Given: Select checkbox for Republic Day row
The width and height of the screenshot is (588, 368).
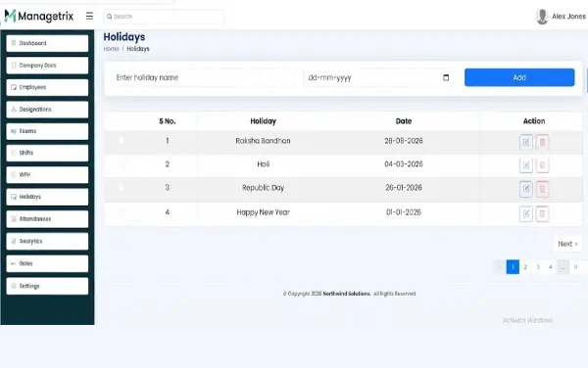Looking at the screenshot, I should [121, 187].
